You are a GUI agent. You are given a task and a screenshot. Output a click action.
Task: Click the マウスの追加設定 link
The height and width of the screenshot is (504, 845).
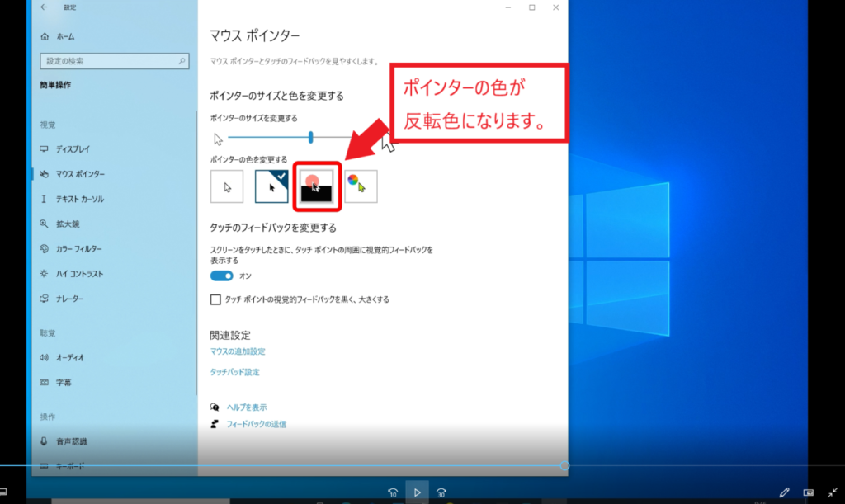(238, 351)
